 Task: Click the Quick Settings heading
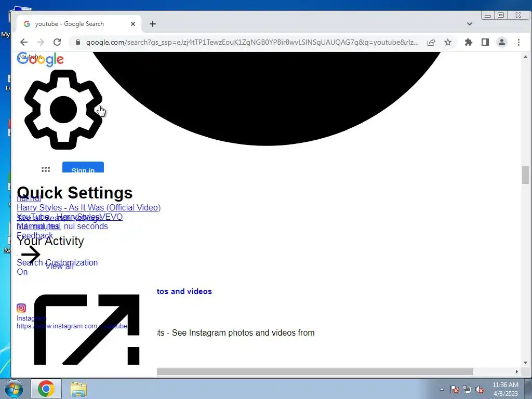coord(75,193)
